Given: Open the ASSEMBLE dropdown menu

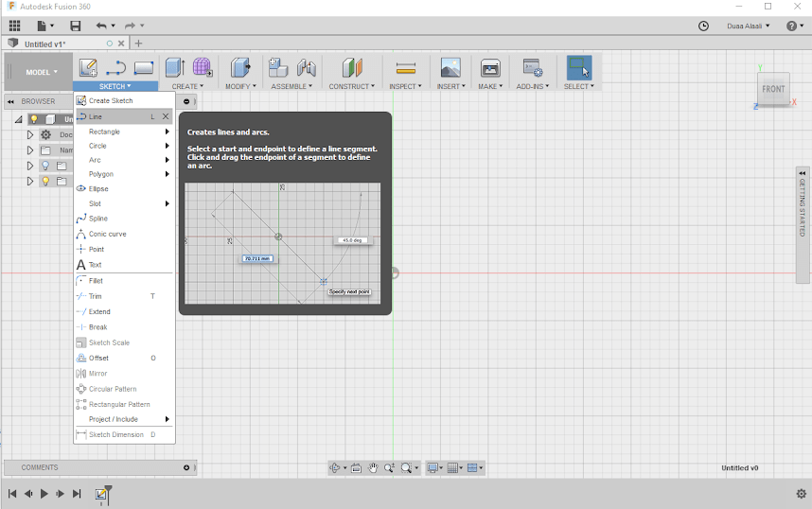Looking at the screenshot, I should coord(291,86).
